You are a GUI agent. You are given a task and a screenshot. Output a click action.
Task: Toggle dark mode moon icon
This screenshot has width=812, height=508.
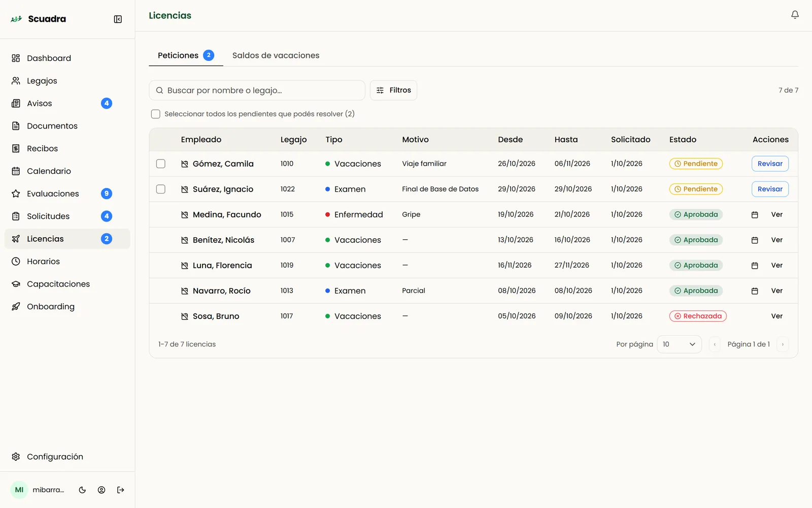coord(82,490)
